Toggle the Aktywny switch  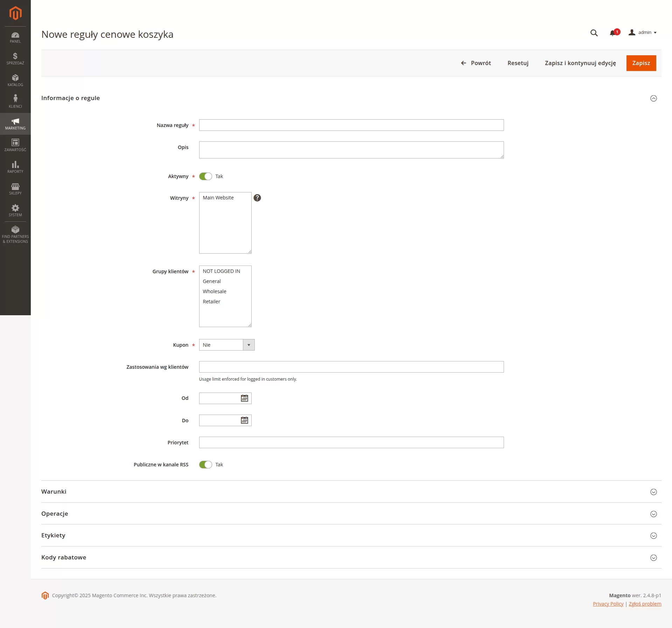pos(205,176)
